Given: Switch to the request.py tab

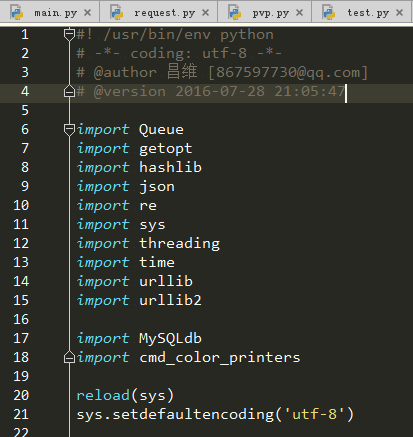Looking at the screenshot, I should click(159, 12).
